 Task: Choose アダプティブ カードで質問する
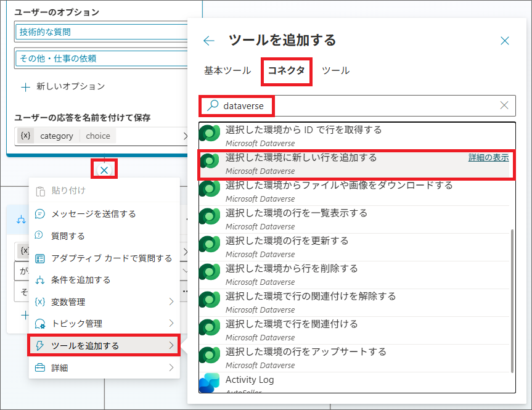[x=104, y=258]
